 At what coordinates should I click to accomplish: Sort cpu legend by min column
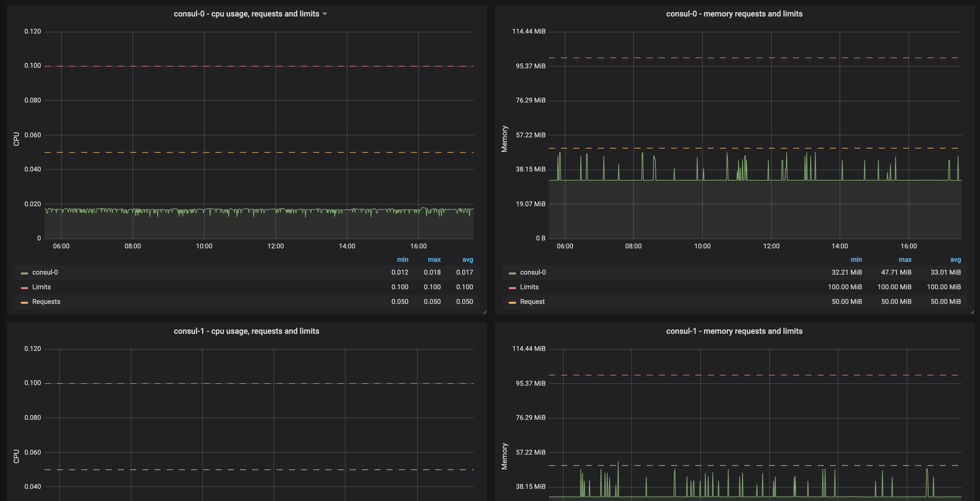(x=402, y=260)
